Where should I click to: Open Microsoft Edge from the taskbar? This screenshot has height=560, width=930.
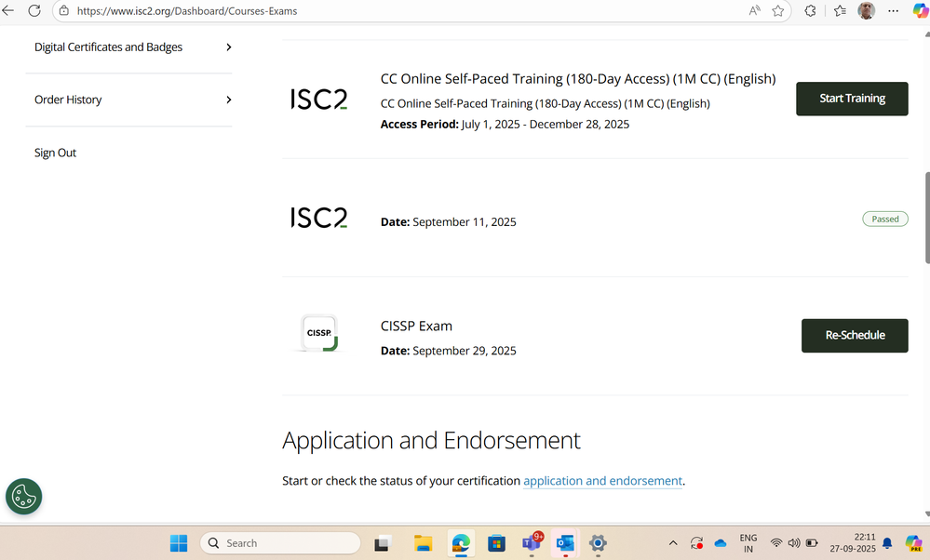click(x=461, y=542)
